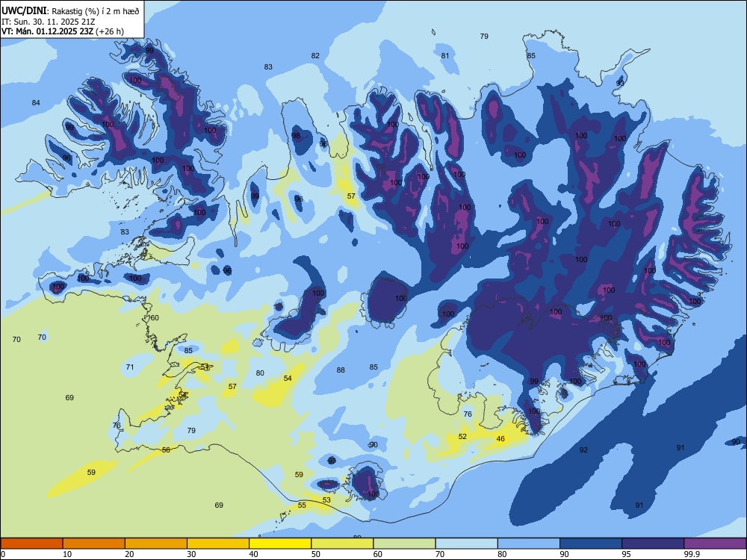Click the 30–40 legend color segment

[218, 544]
